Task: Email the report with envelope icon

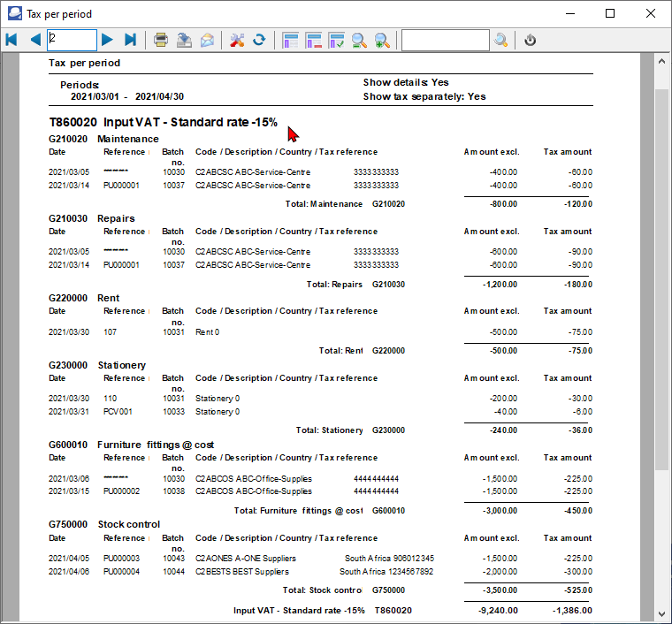Action: (208, 40)
